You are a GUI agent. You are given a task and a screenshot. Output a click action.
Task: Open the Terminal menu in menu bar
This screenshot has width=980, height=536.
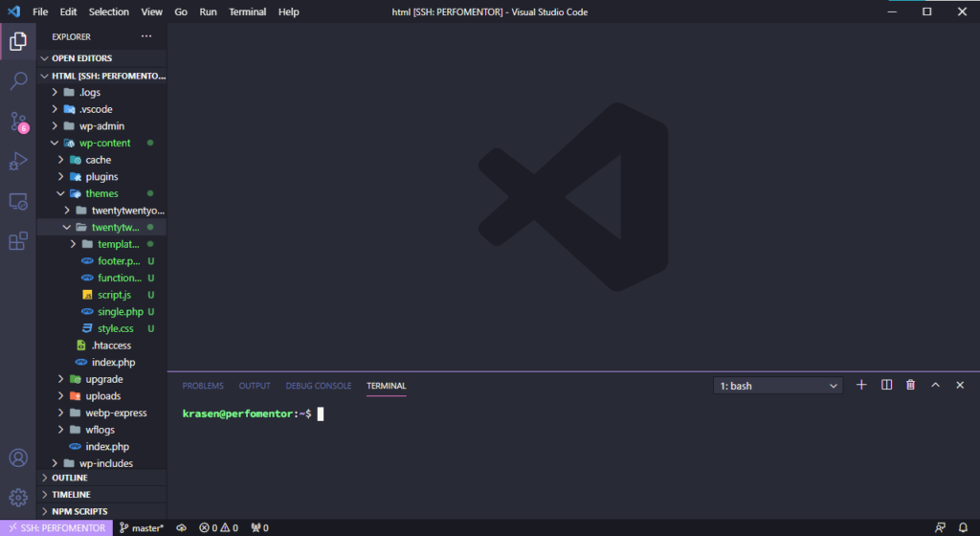click(247, 11)
